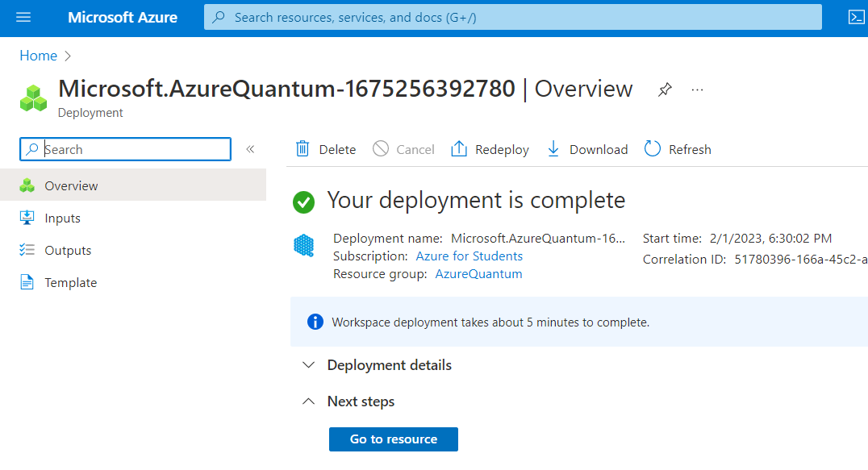Open Cloud Shell icon
868x470 pixels.
click(x=857, y=17)
